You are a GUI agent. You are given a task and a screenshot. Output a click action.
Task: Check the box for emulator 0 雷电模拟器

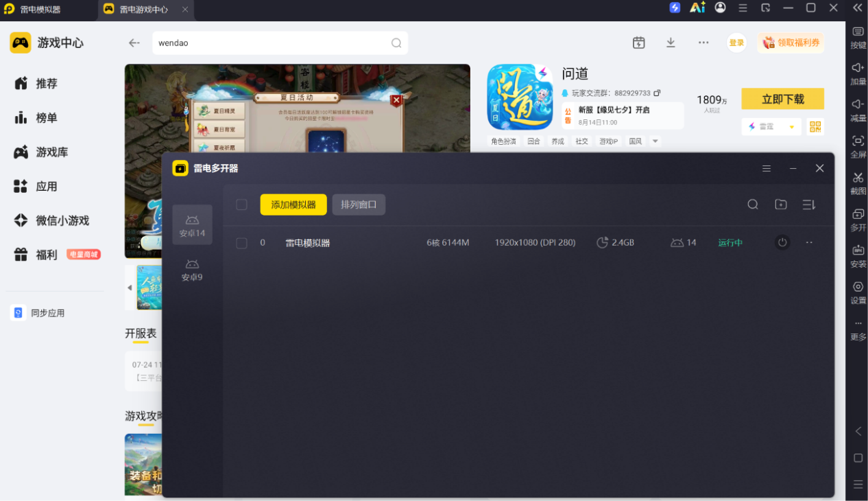pos(241,243)
